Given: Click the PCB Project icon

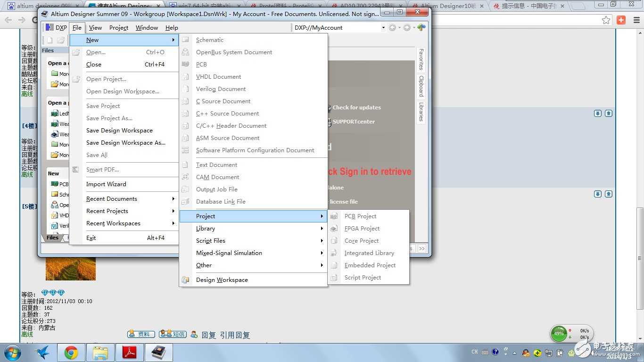Looking at the screenshot, I should (x=334, y=216).
